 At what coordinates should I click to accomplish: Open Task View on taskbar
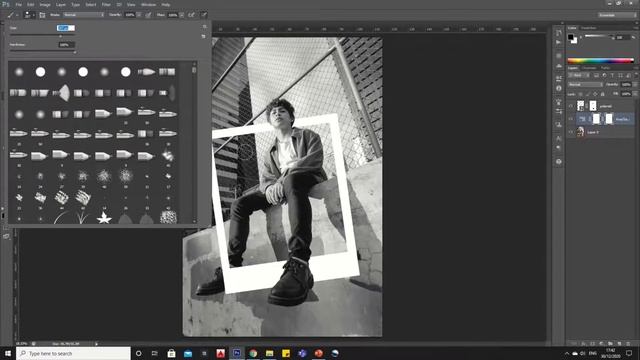click(155, 353)
